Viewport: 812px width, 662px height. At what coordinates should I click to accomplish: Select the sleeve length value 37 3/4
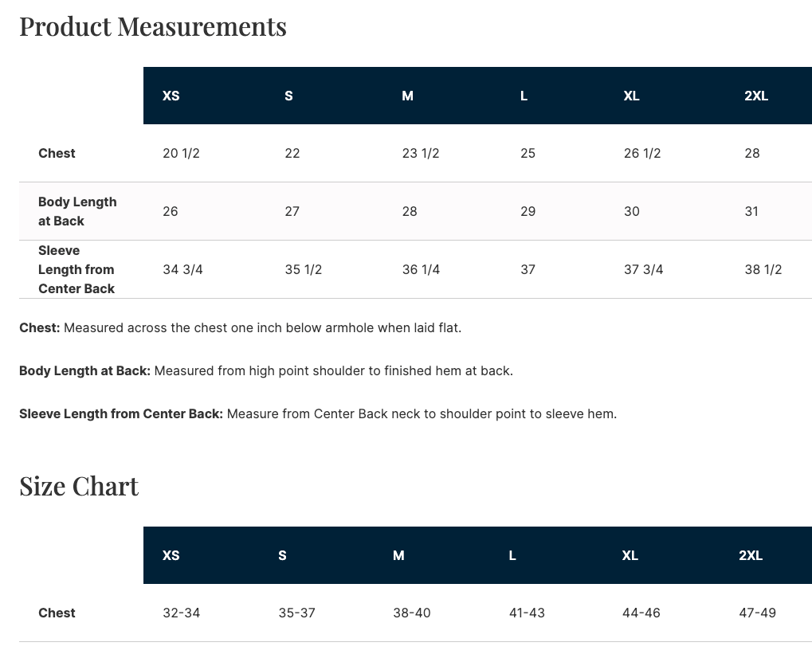pyautogui.click(x=643, y=269)
